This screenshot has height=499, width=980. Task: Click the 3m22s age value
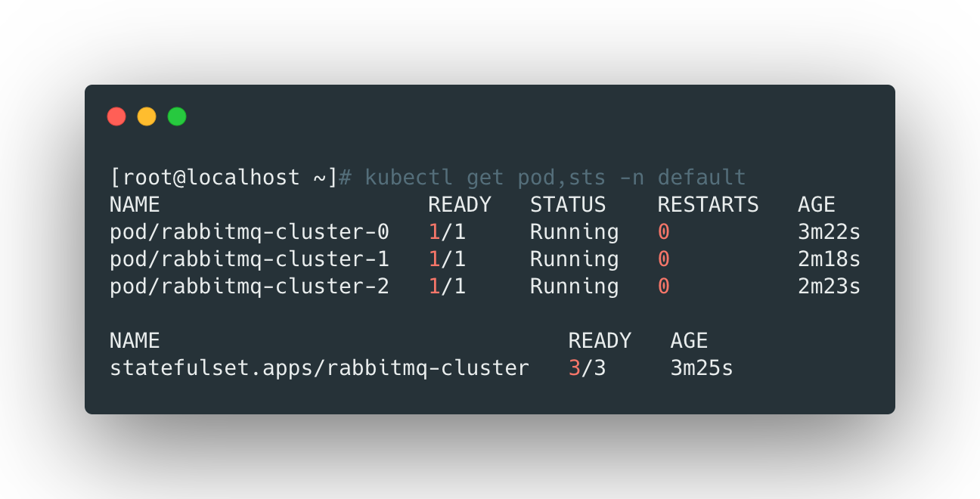pos(829,232)
